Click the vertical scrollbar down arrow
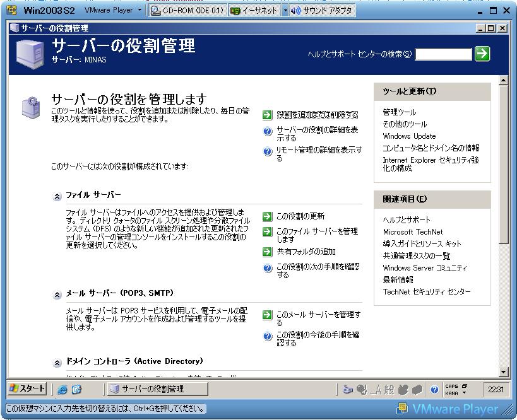Viewport: 517px width, 420px height. [503, 372]
